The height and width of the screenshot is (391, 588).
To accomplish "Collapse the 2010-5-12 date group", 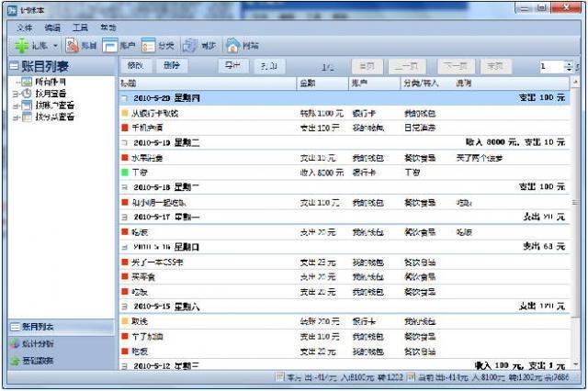I will [x=125, y=366].
